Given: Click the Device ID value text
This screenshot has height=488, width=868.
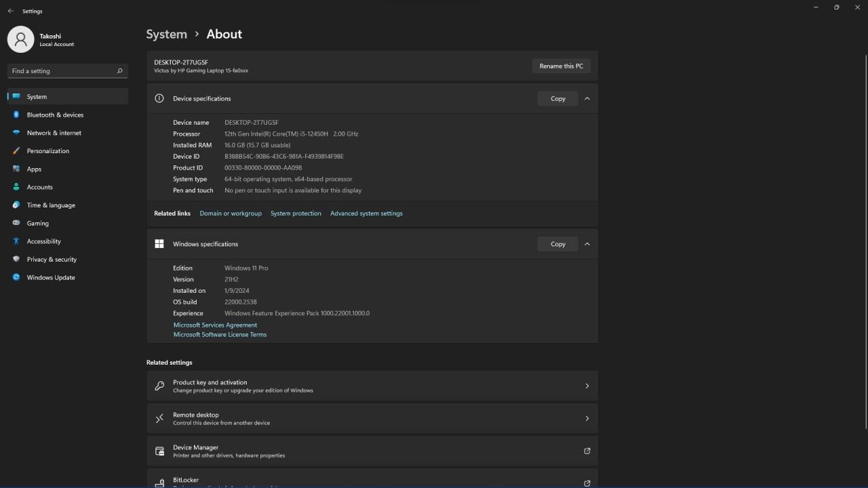Looking at the screenshot, I should point(284,157).
